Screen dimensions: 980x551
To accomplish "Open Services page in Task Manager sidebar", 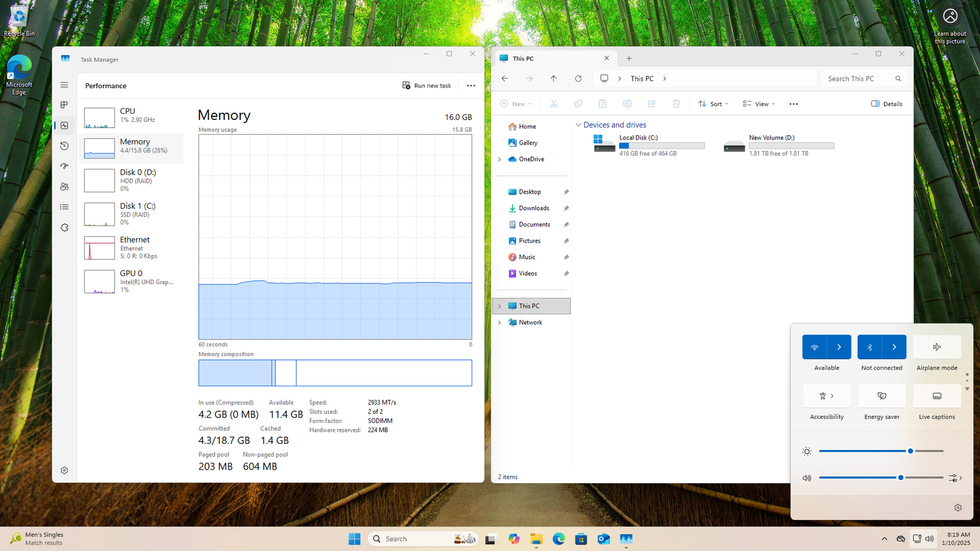I will [64, 228].
